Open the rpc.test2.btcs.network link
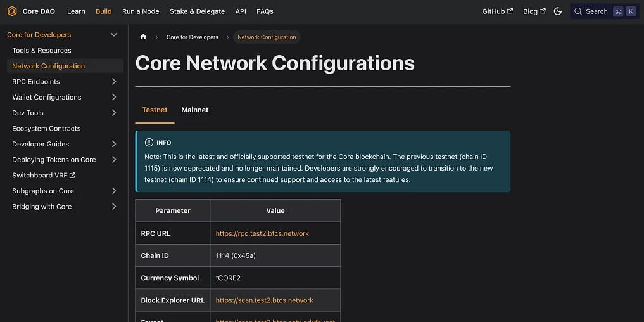 click(x=262, y=233)
